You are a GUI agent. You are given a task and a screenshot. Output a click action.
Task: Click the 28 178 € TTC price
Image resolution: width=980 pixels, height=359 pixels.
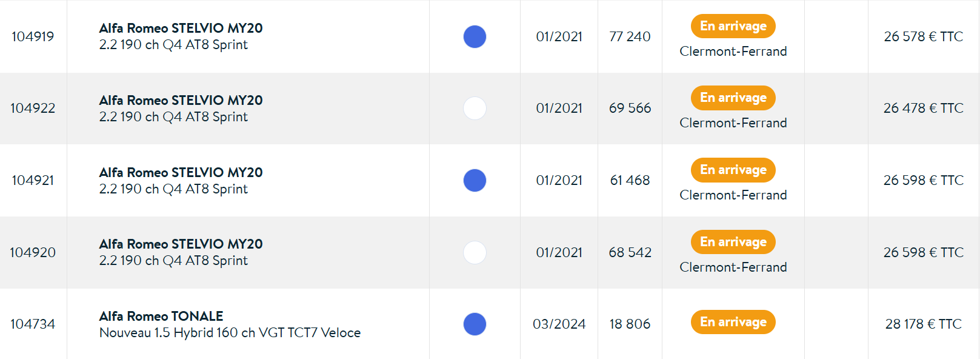tap(923, 324)
